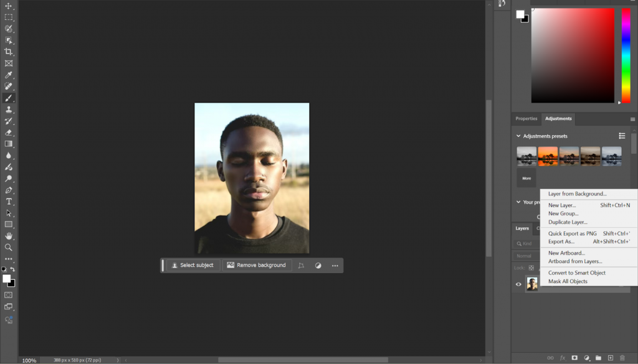Image resolution: width=638 pixels, height=364 pixels.
Task: Add a layer style with fx icon
Action: coord(563,358)
